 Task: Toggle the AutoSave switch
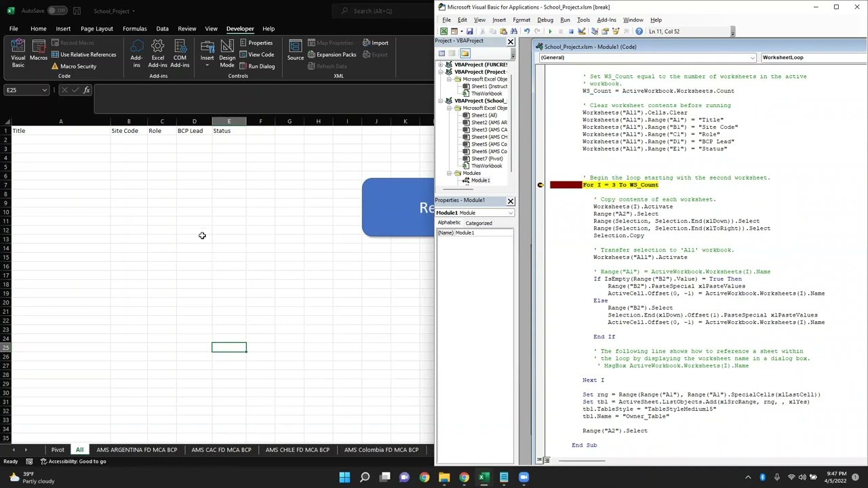click(57, 11)
